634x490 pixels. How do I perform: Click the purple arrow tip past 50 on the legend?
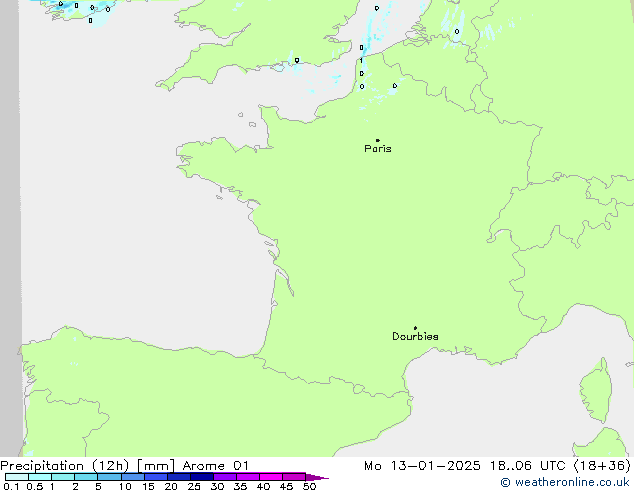pyautogui.click(x=317, y=477)
